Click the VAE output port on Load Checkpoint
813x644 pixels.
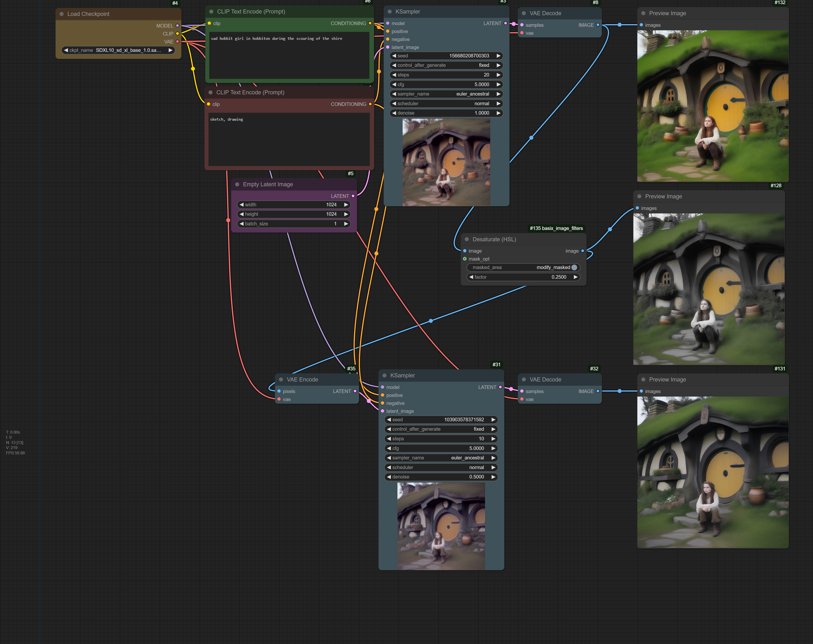(178, 42)
